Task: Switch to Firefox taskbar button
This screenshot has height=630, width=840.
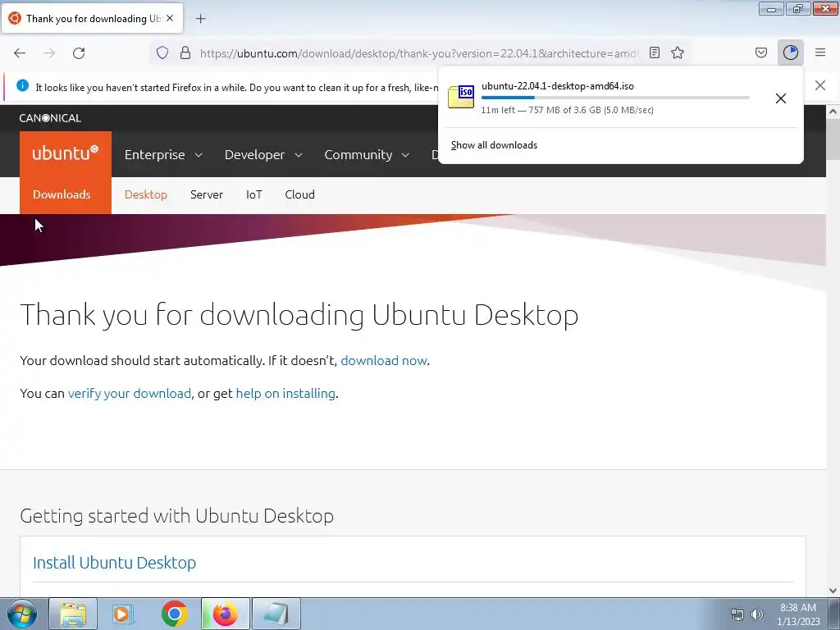Action: pos(225,614)
